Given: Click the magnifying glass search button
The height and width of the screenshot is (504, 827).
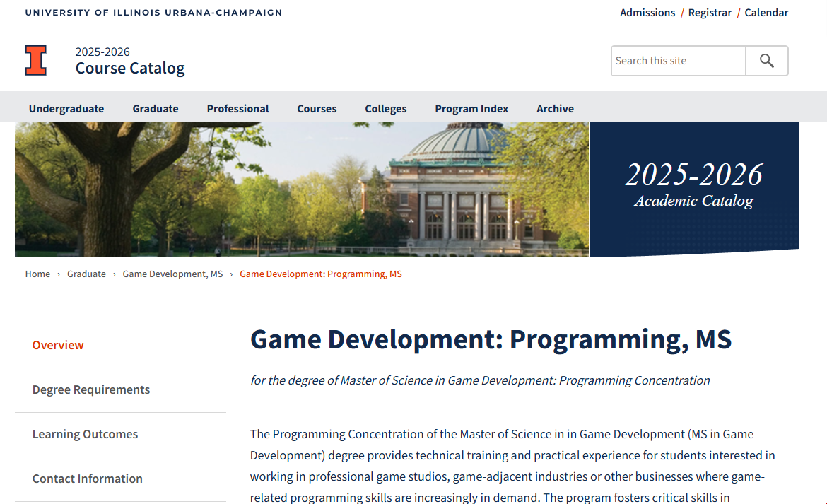Looking at the screenshot, I should click(767, 61).
